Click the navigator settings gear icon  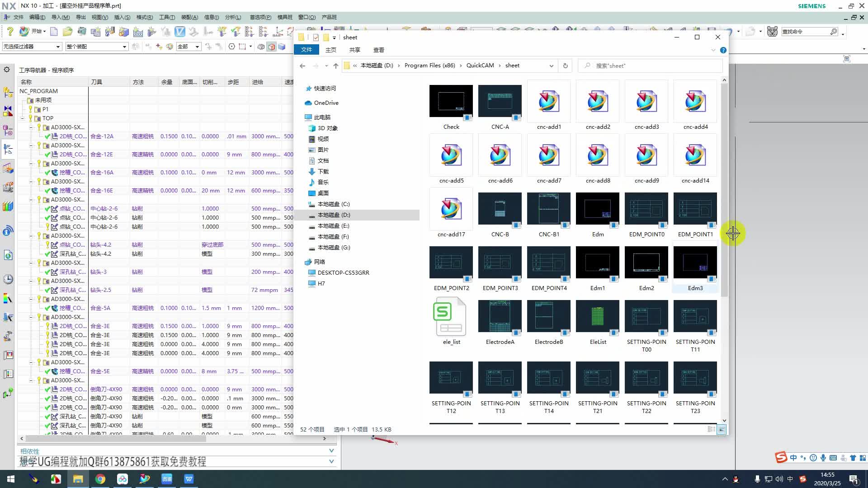click(x=7, y=70)
